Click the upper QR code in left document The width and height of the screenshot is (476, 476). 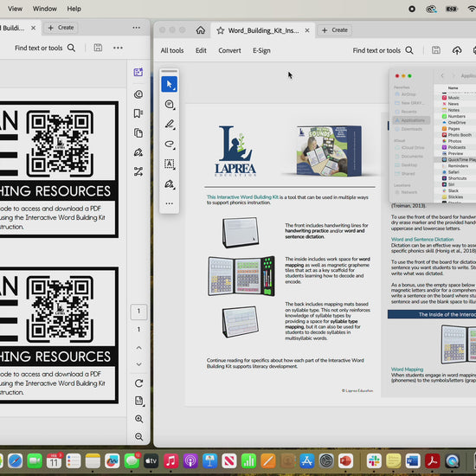[60, 144]
